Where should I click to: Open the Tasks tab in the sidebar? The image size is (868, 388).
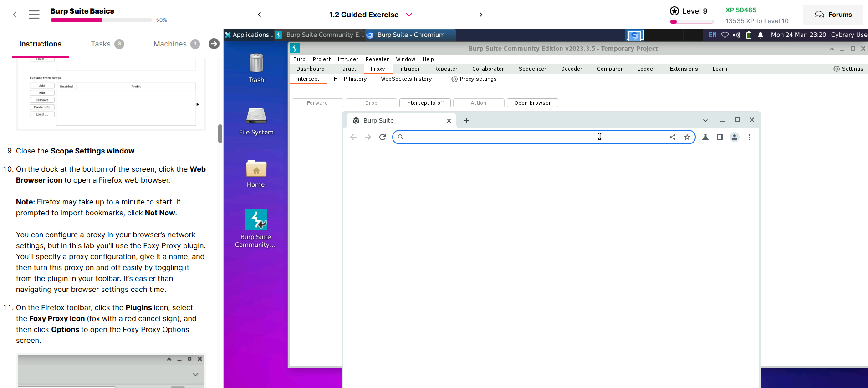coord(107,44)
